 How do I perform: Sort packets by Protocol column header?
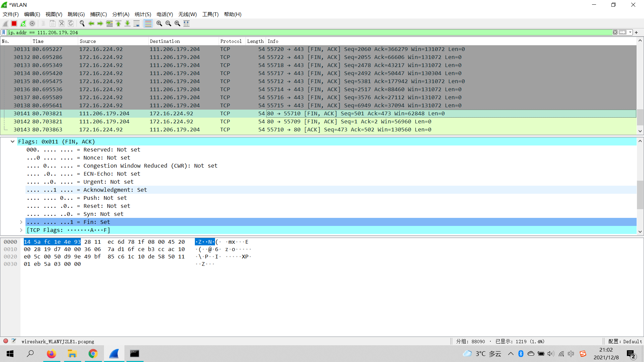point(231,41)
